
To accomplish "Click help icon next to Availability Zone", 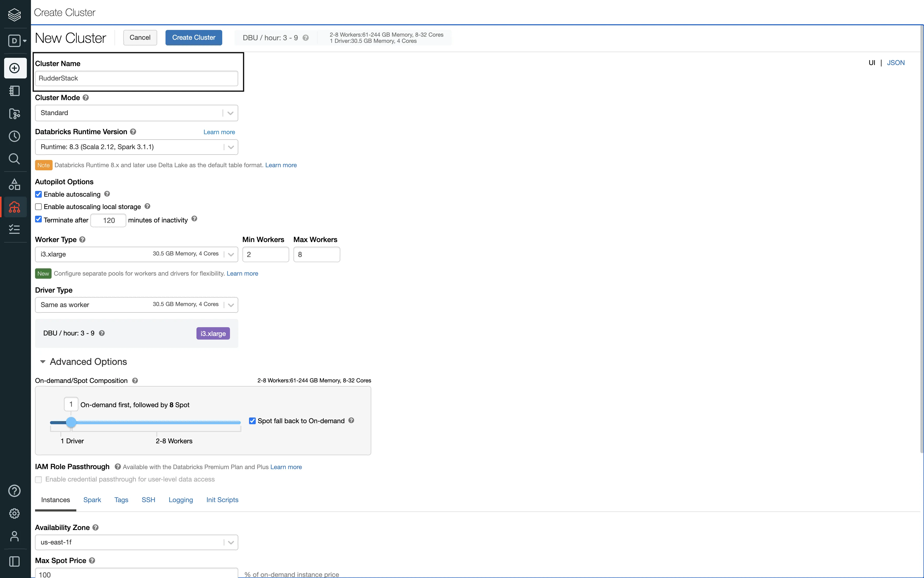I will coord(95,527).
